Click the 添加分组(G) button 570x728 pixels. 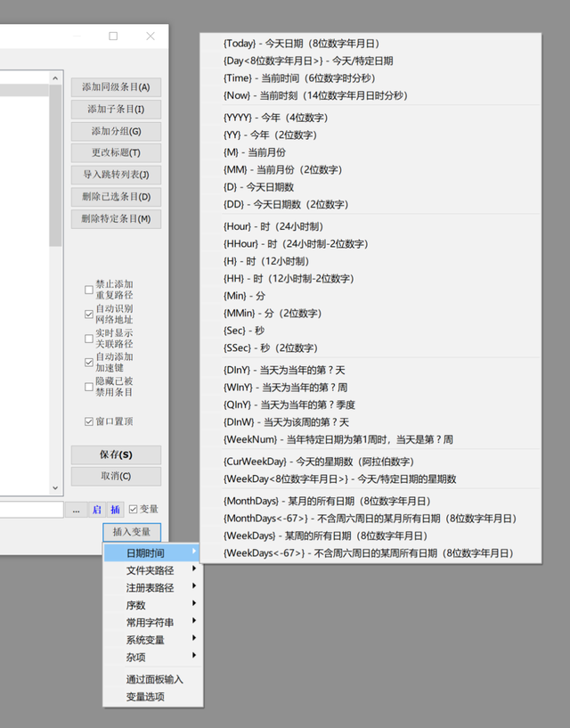pyautogui.click(x=116, y=131)
